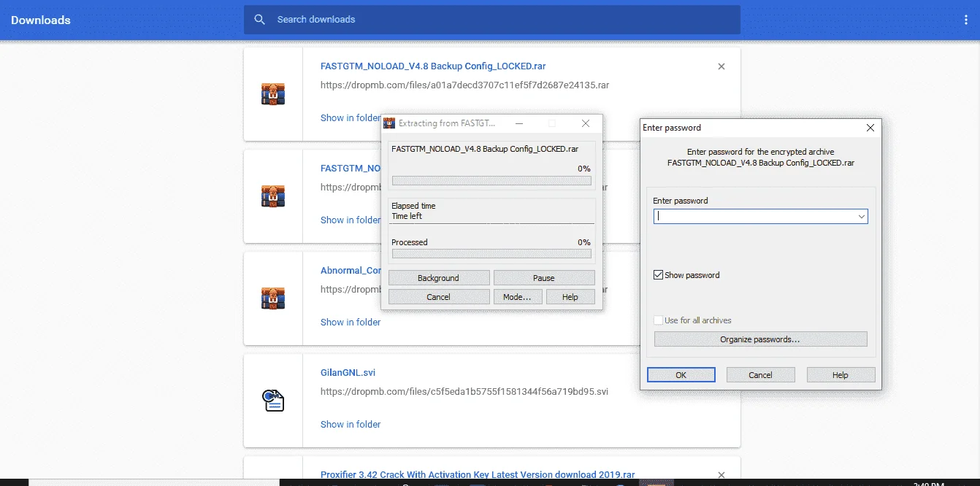The height and width of the screenshot is (486, 980).
Task: Click the Use for all archives checkbox
Action: pyautogui.click(x=659, y=320)
